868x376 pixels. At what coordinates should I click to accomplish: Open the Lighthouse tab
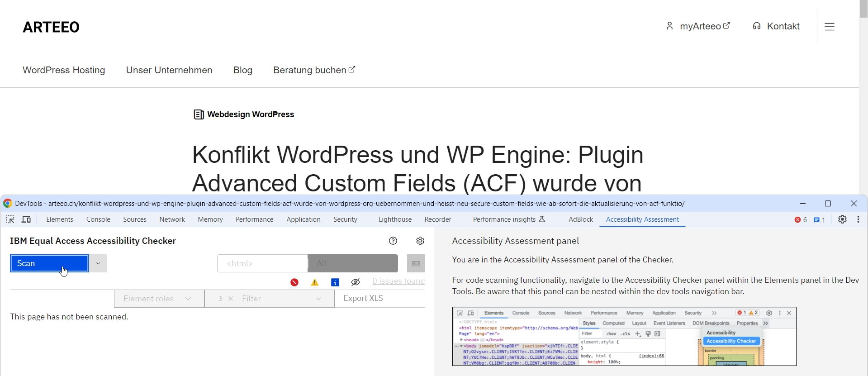coord(395,219)
